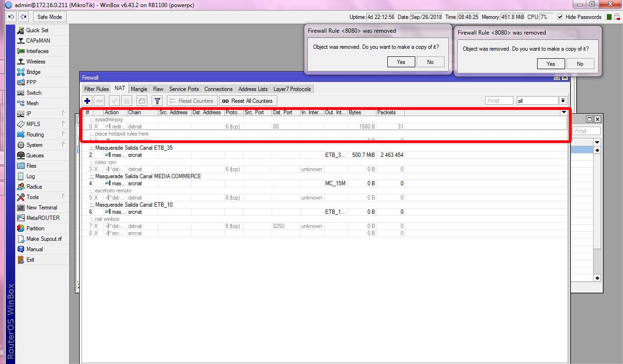The image size is (623, 364).
Task: Switch to the Mangle tab
Action: [139, 89]
